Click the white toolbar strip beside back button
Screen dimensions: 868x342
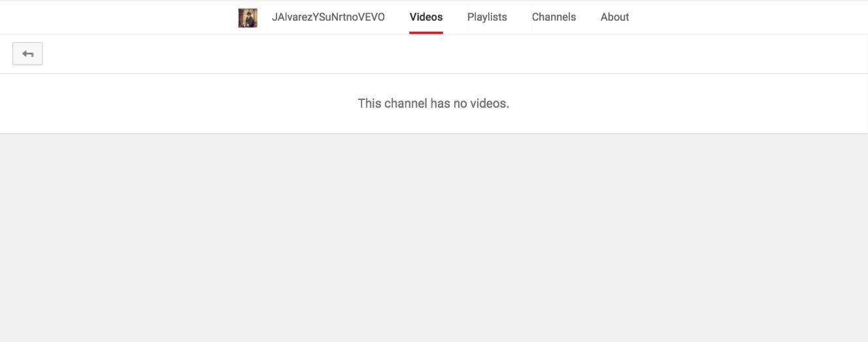click(x=455, y=54)
